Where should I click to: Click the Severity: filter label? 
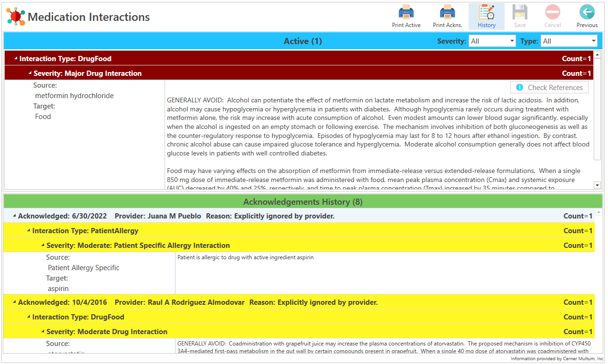click(451, 41)
